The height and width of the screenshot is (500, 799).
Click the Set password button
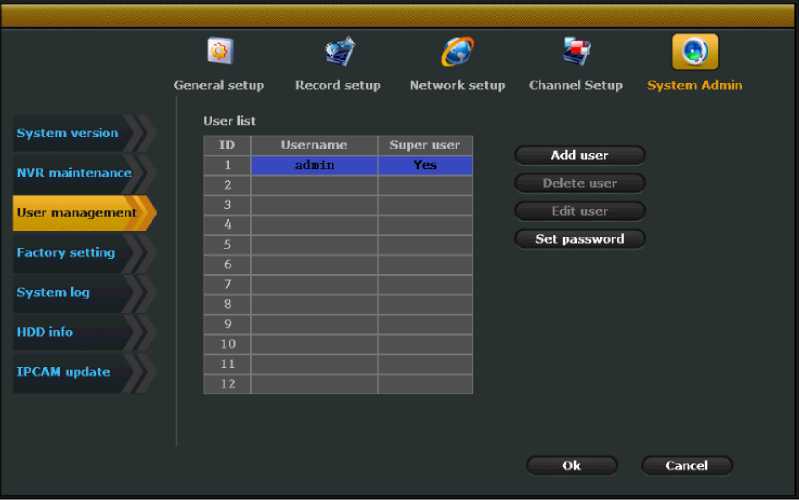[579, 239]
